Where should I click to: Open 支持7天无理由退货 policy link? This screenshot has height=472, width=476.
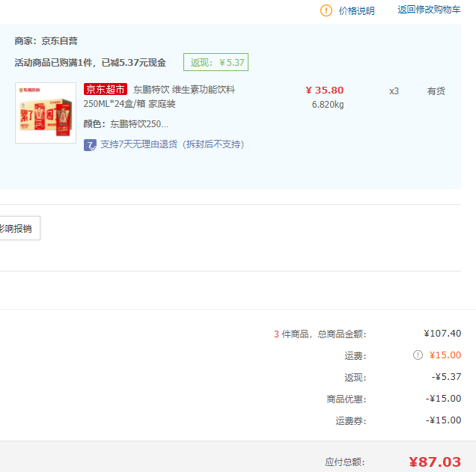pos(172,144)
